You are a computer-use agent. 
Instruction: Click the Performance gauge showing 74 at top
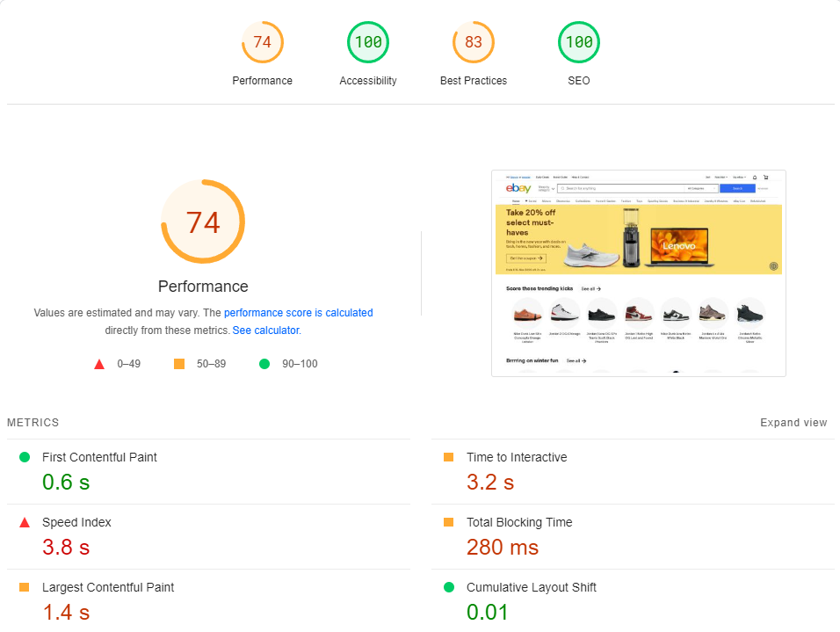point(262,41)
